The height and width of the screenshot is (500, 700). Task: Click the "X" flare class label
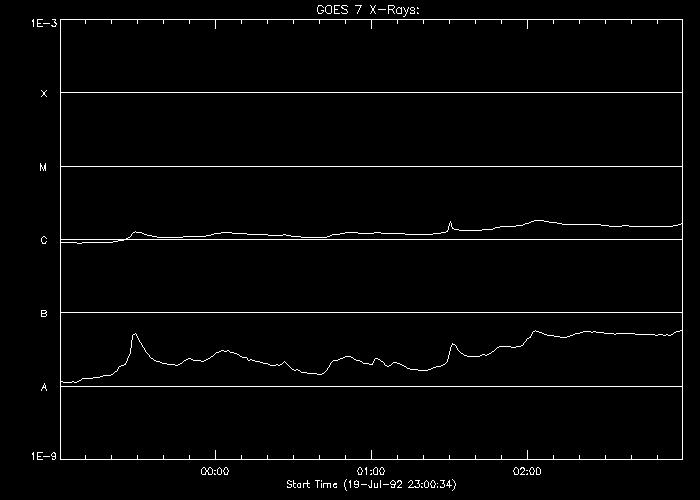(44, 94)
